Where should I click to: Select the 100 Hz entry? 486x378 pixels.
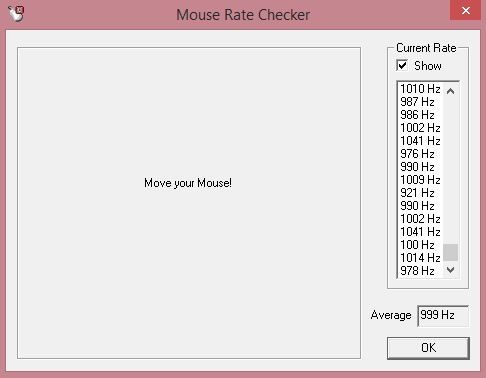click(420, 245)
